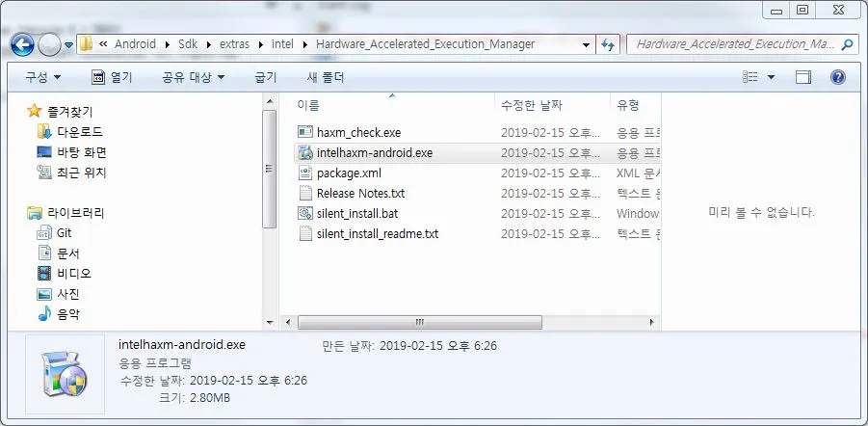Expand hidden path with double chevron
Screen dimensions: 868x426
coord(102,44)
